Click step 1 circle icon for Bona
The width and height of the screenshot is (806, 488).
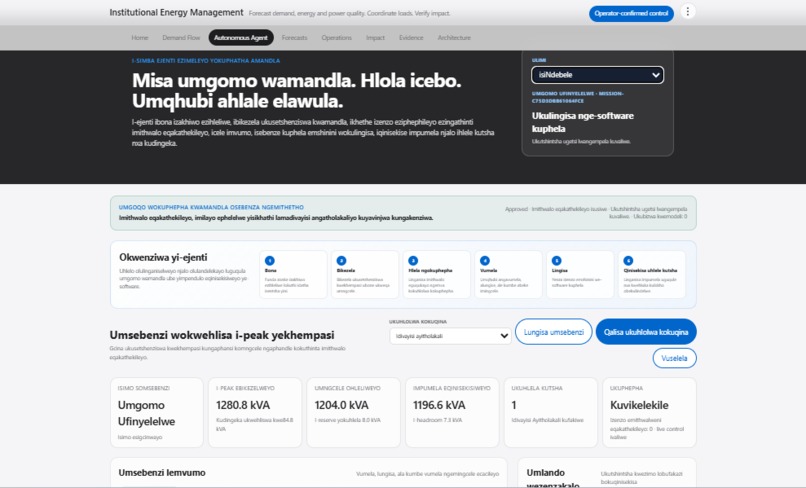point(270,261)
